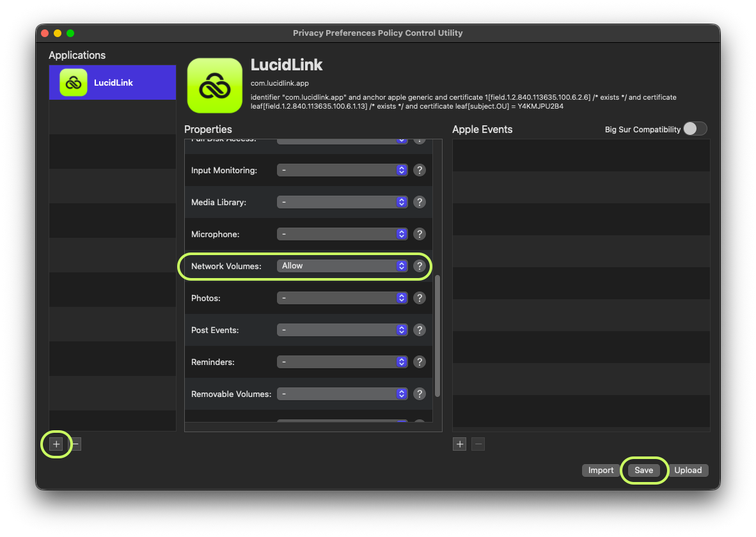Click the code requirement identifier text

(x=463, y=102)
